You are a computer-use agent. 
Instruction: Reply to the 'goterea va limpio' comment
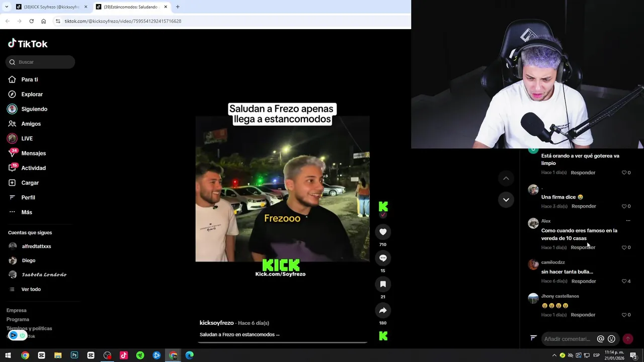coord(583,172)
